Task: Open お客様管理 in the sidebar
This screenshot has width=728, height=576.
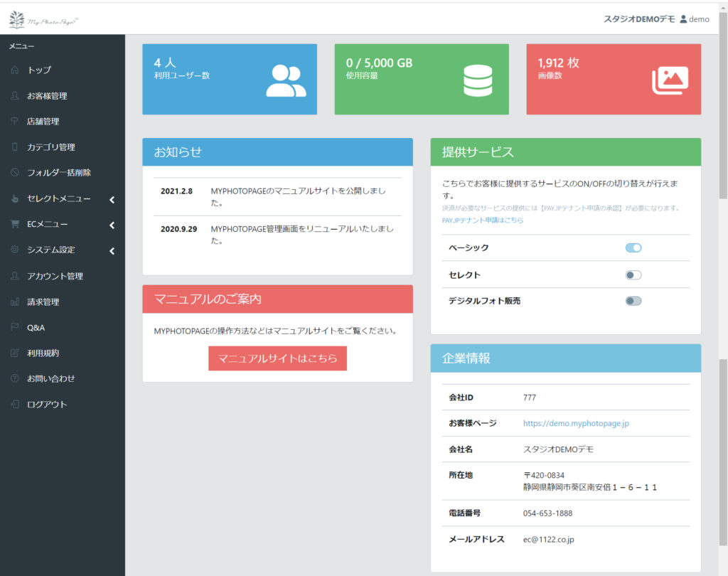Action: tap(47, 96)
